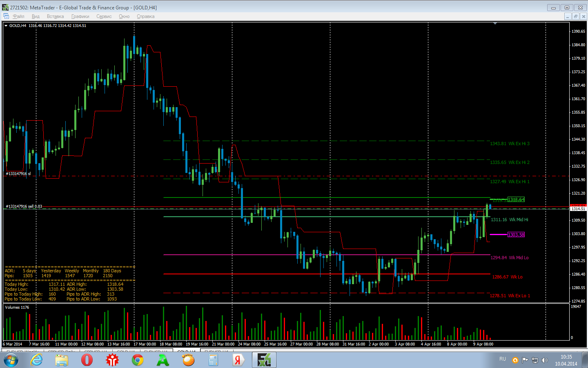Open the Справка menu

145,16
